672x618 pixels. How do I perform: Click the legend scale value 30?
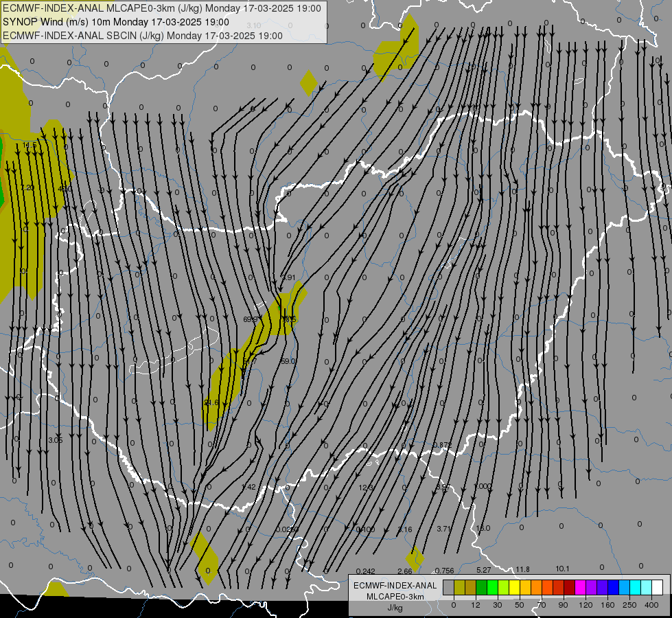pos(498,605)
